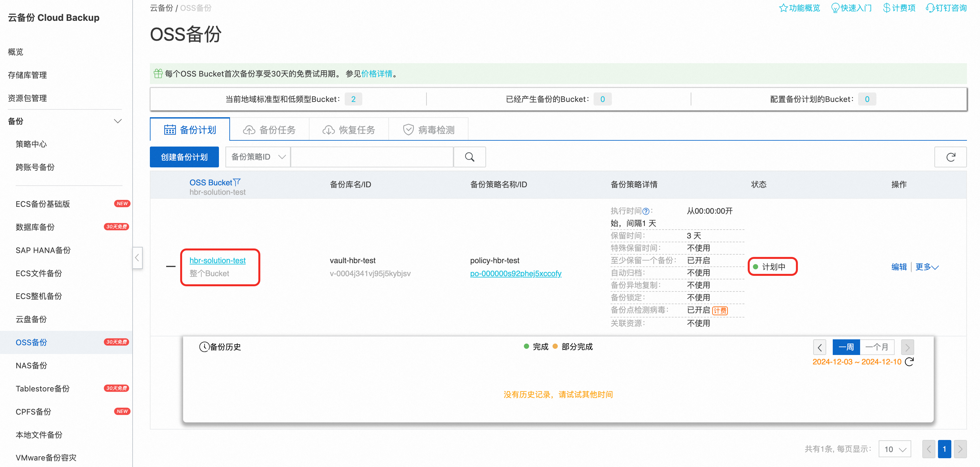Collapse the hbr-solution-test row with minus
This screenshot has width=980, height=467.
pos(171,267)
